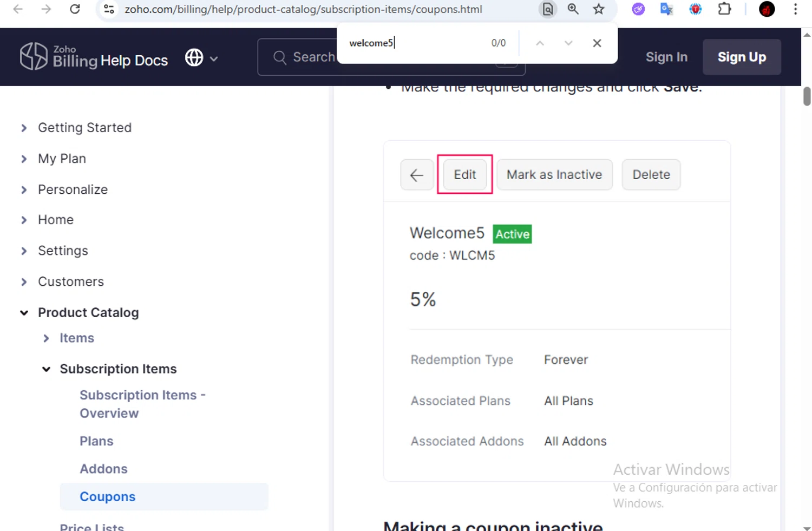The height and width of the screenshot is (531, 812).
Task: Bookmark this page with the star icon
Action: (x=598, y=9)
